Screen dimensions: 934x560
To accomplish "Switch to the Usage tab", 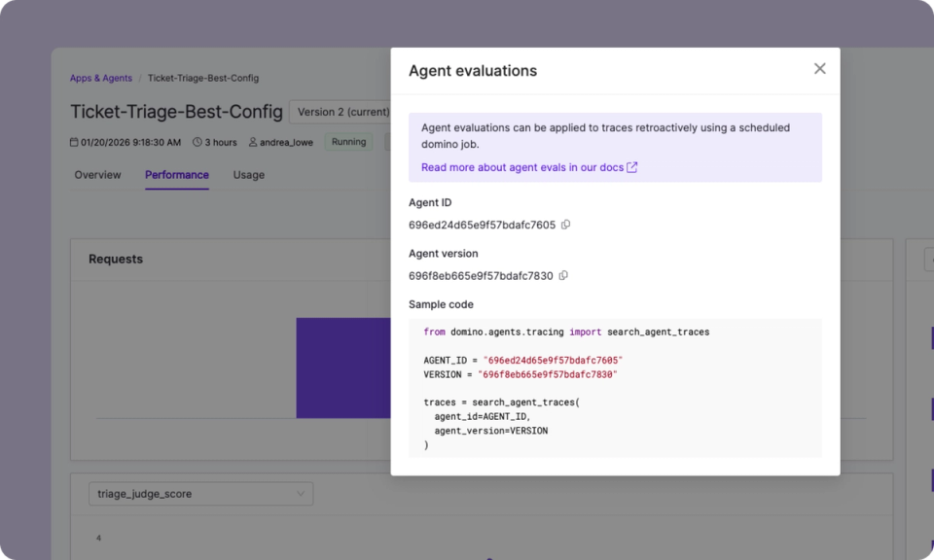I will coord(248,175).
